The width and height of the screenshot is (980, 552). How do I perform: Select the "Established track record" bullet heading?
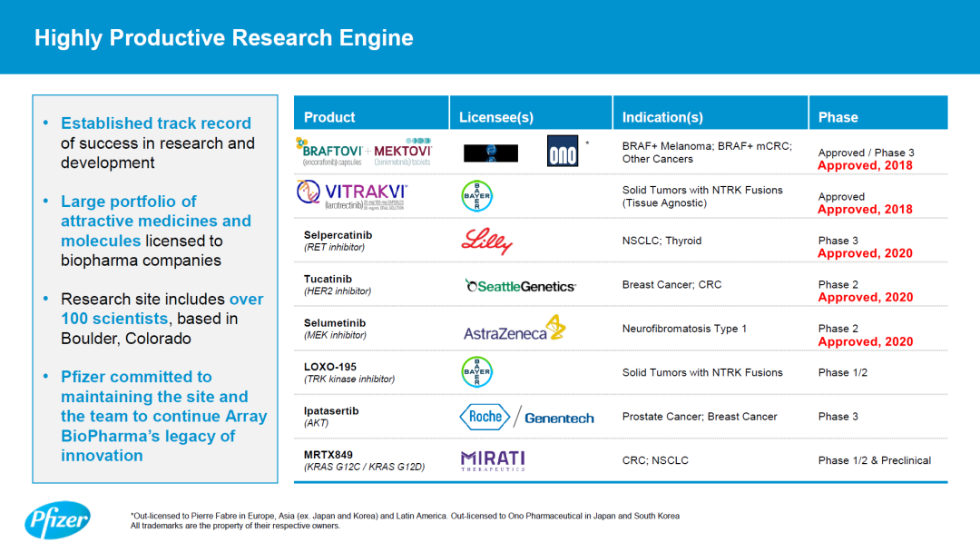coord(156,123)
